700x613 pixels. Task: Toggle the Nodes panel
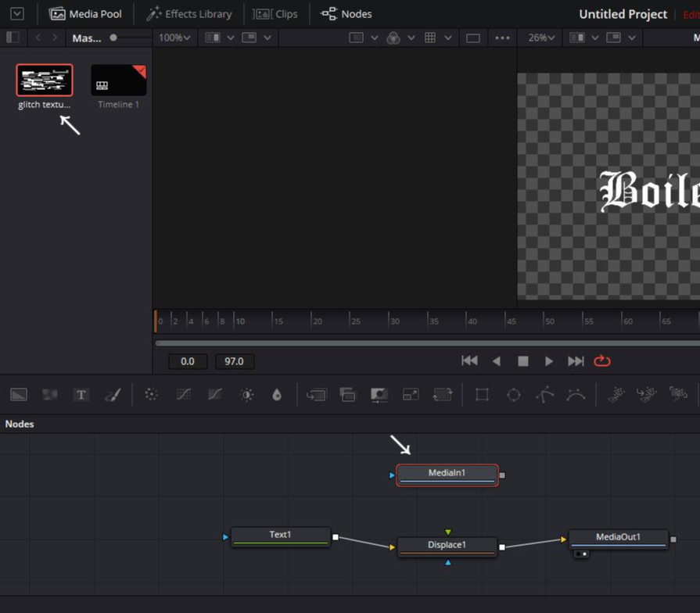click(x=346, y=14)
